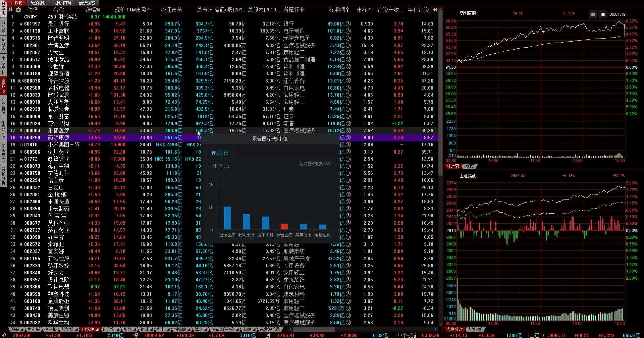Expand the 基金 bottom tab arrow
The image size is (644, 338).
click(205, 330)
